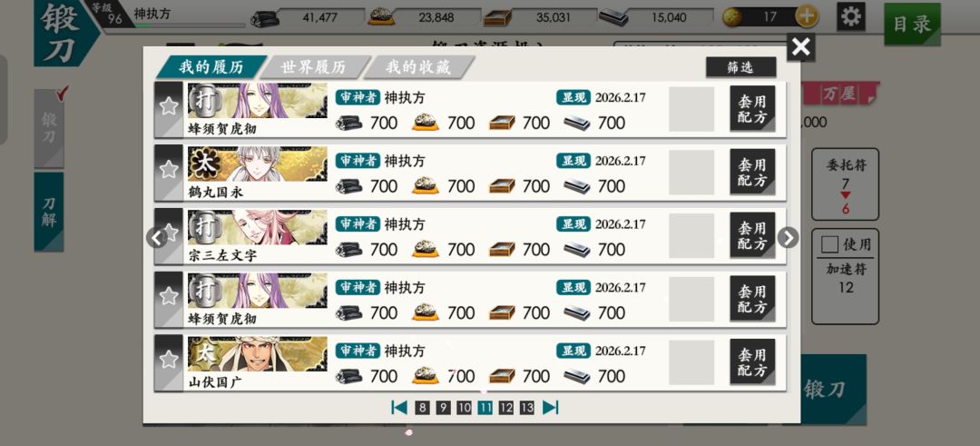The image size is (980, 446).
Task: Open the settings gear icon
Action: 851,16
